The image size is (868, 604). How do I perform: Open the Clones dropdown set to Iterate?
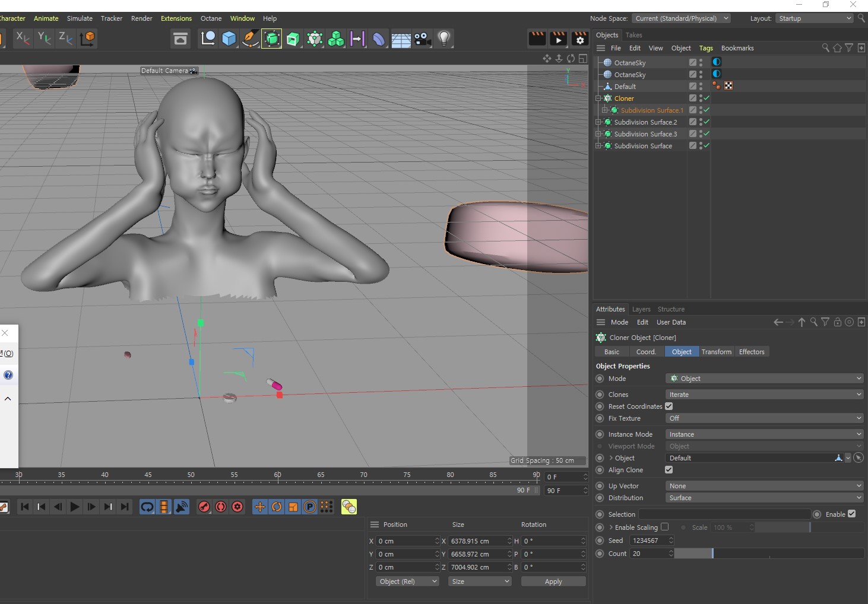pyautogui.click(x=765, y=395)
